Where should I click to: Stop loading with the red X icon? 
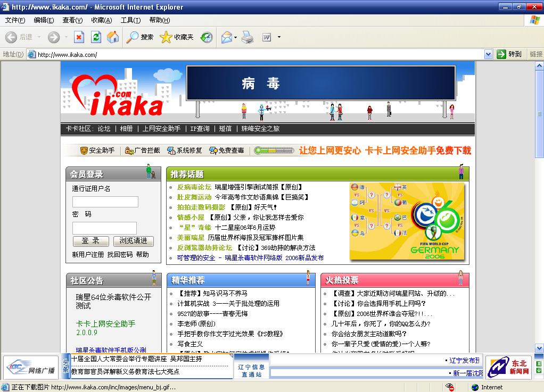click(79, 37)
